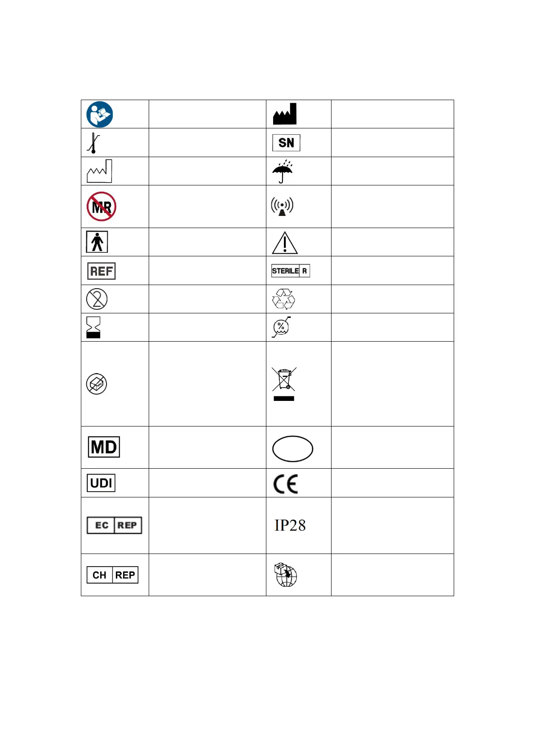Click the do-not-reuse crossed 2 symbol
This screenshot has width=535, height=756.
point(97,299)
